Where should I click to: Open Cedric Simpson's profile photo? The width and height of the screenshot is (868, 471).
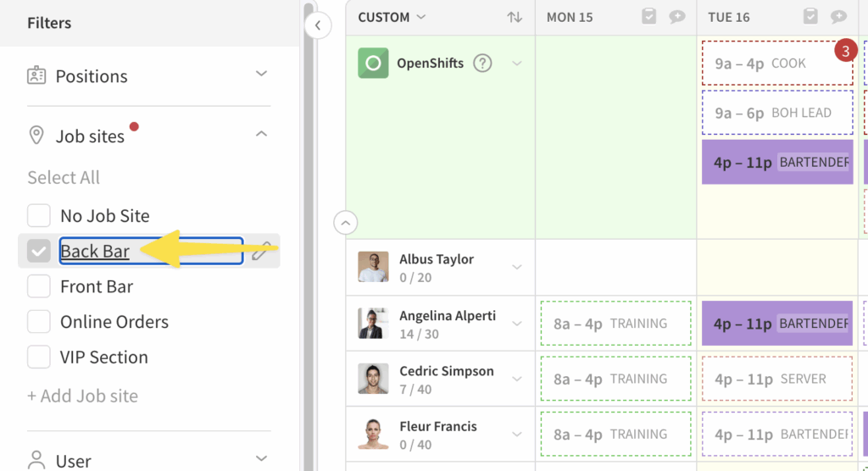tap(373, 379)
